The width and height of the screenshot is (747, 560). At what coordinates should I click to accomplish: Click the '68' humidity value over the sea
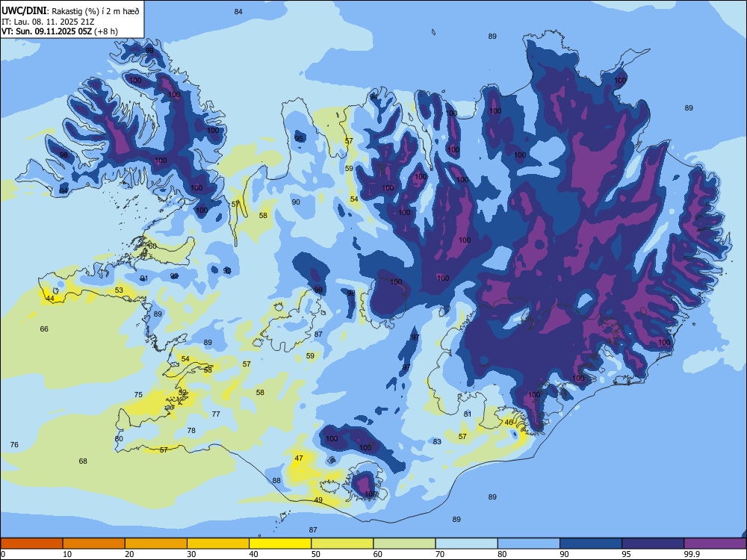(x=83, y=461)
